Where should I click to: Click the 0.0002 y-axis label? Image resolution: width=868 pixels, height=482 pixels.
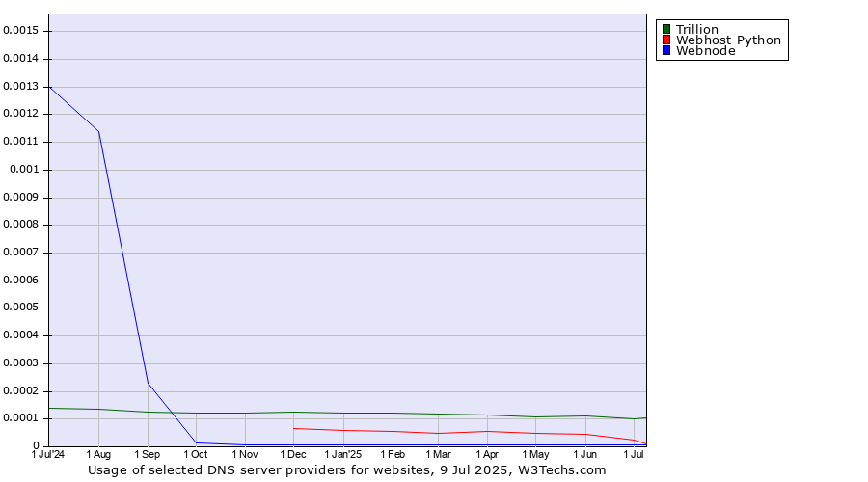pyautogui.click(x=20, y=390)
